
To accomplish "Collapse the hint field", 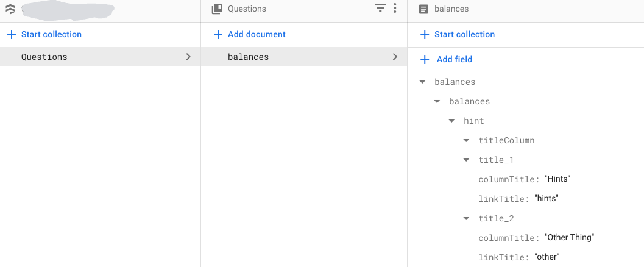I will [x=451, y=121].
